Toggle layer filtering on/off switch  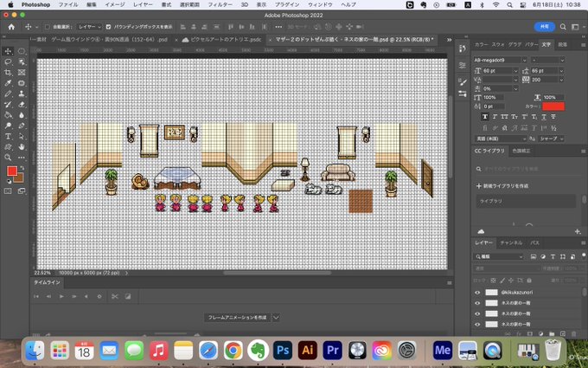[584, 255]
